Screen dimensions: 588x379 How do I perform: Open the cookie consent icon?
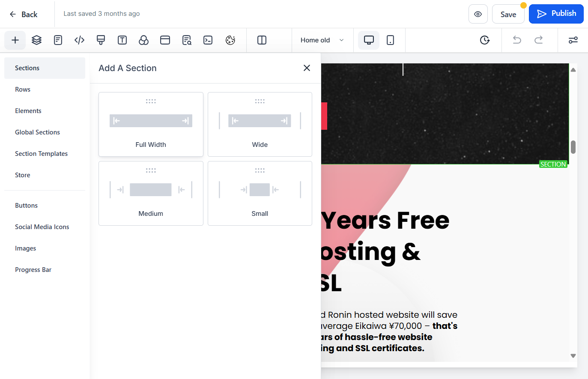pyautogui.click(x=230, y=40)
